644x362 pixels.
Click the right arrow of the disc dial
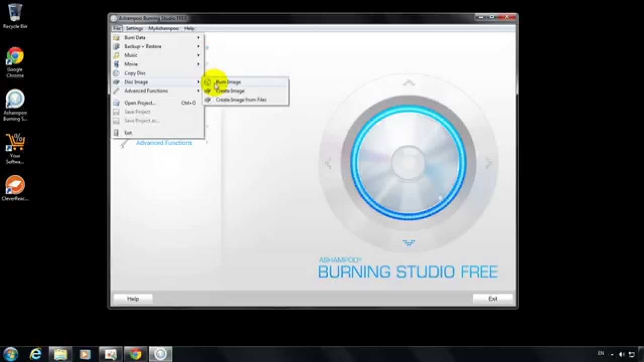click(x=489, y=163)
